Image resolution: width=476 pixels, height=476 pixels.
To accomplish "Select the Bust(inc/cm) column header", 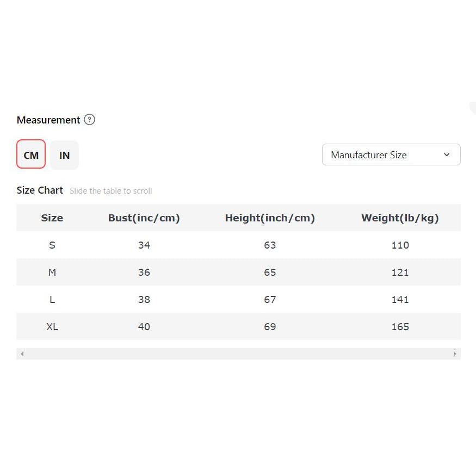I will (x=144, y=218).
